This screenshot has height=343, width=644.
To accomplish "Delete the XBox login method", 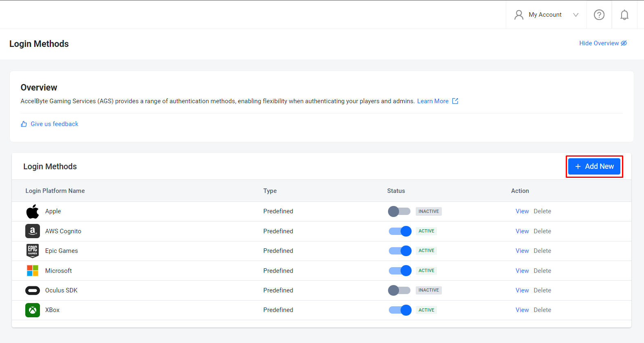I will point(543,310).
